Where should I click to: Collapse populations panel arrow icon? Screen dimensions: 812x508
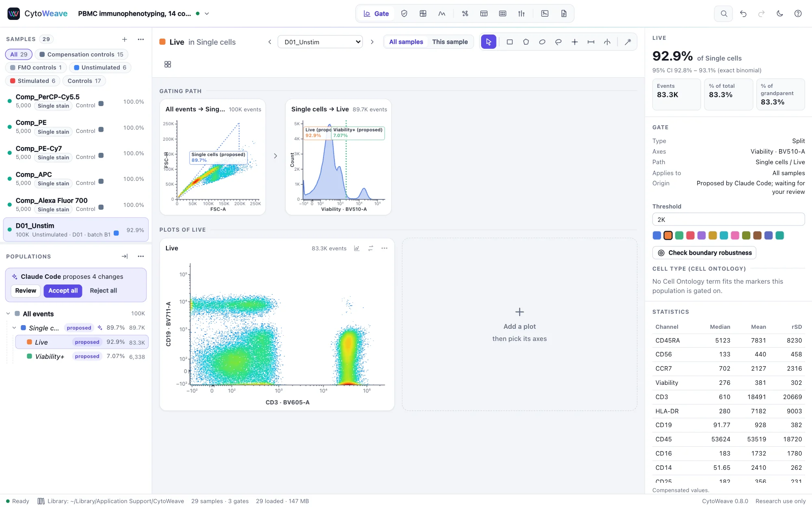click(x=125, y=256)
